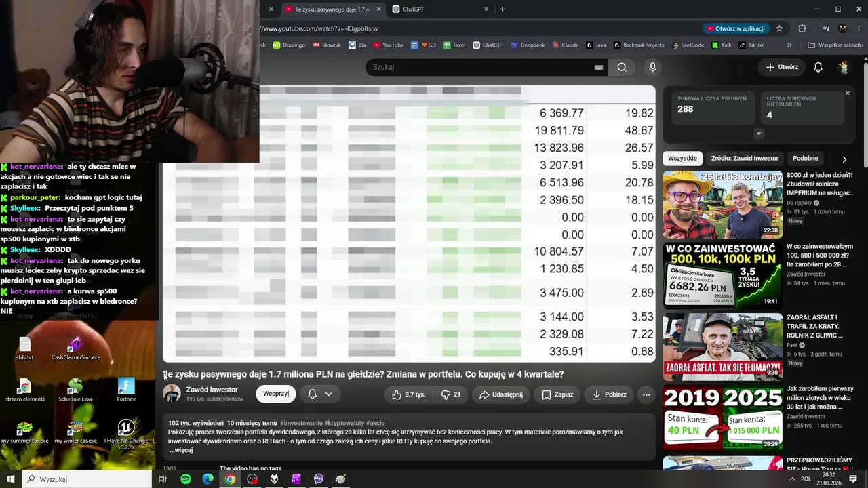Download video with the Pobierz button
This screenshot has height=488, width=868.
pos(609,394)
